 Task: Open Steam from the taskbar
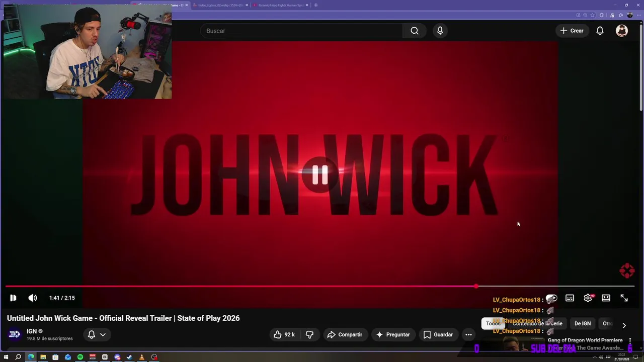coord(129,357)
